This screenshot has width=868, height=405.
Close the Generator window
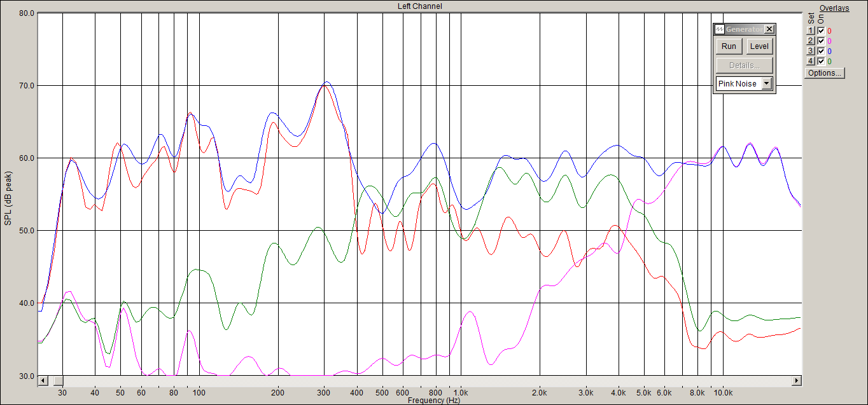(x=769, y=29)
